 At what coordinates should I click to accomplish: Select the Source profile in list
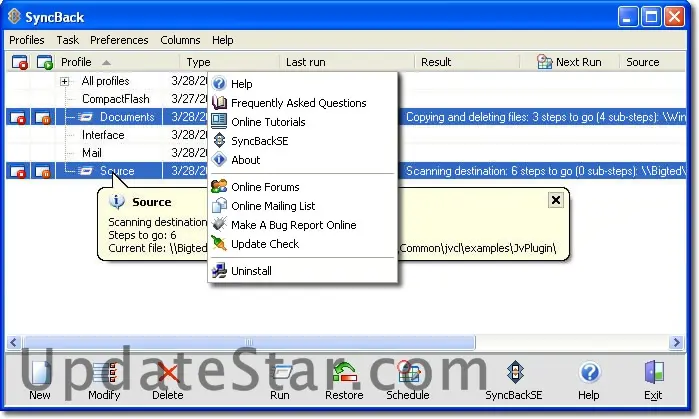pyautogui.click(x=117, y=171)
